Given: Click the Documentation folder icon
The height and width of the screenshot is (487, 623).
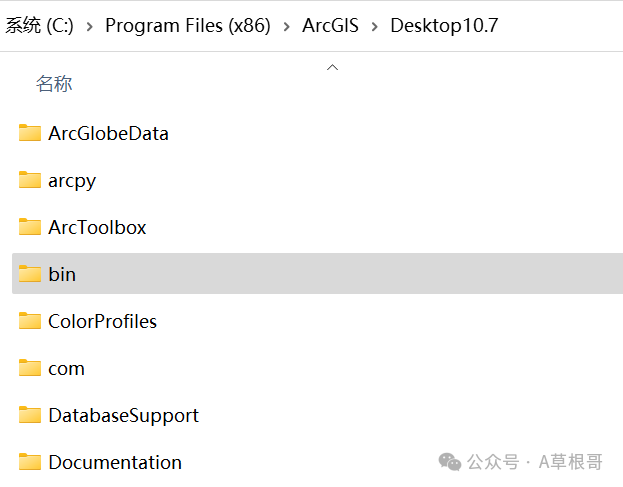Looking at the screenshot, I should click(x=30, y=462).
